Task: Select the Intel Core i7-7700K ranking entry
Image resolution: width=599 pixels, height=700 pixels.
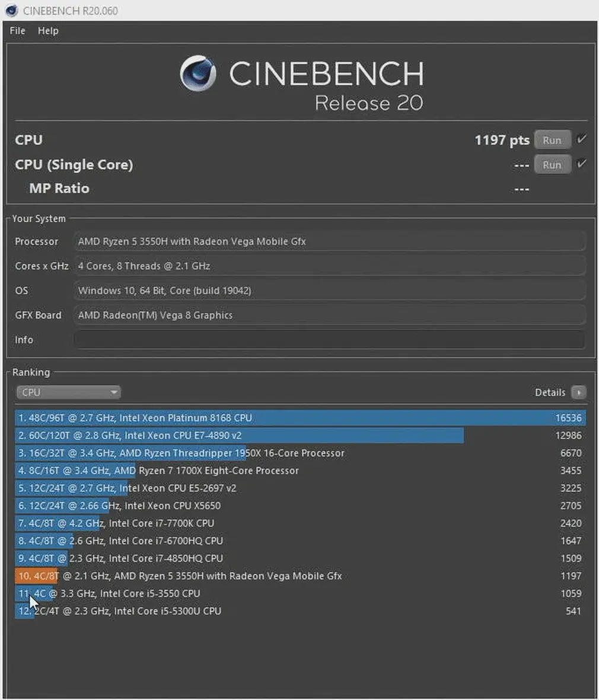Action: (300, 523)
